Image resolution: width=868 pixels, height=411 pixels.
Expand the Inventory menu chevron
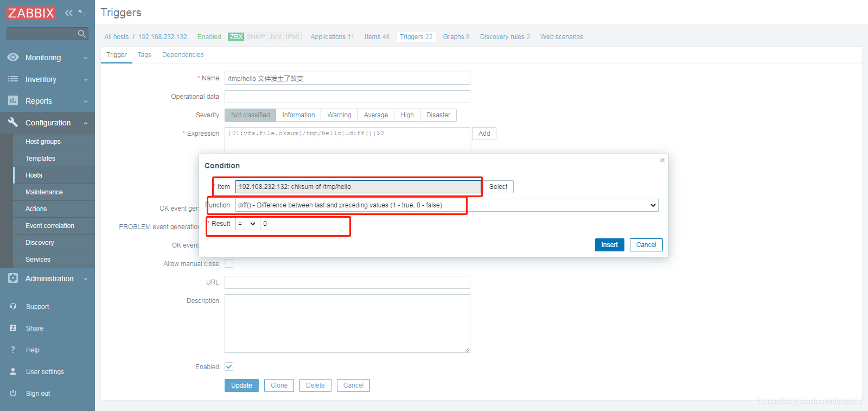click(86, 79)
